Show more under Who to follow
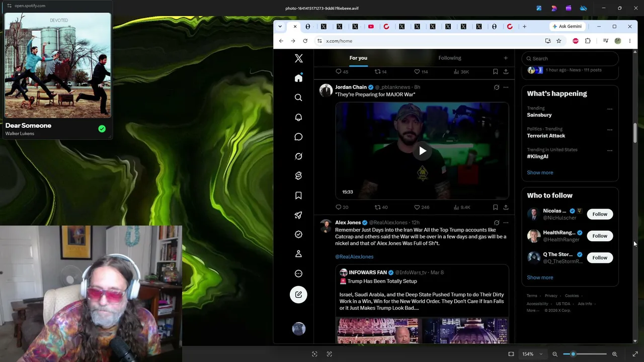Image resolution: width=644 pixels, height=362 pixels. (540, 278)
